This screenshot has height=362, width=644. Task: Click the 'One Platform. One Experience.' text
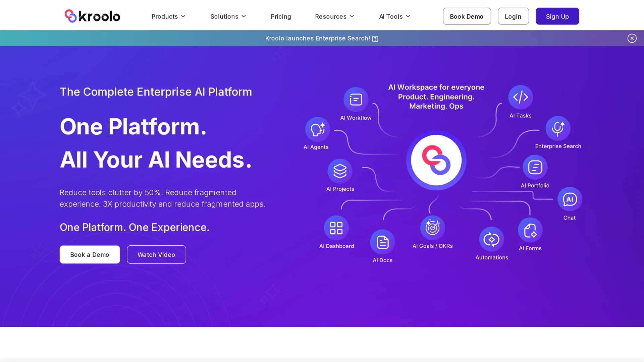pyautogui.click(x=135, y=227)
